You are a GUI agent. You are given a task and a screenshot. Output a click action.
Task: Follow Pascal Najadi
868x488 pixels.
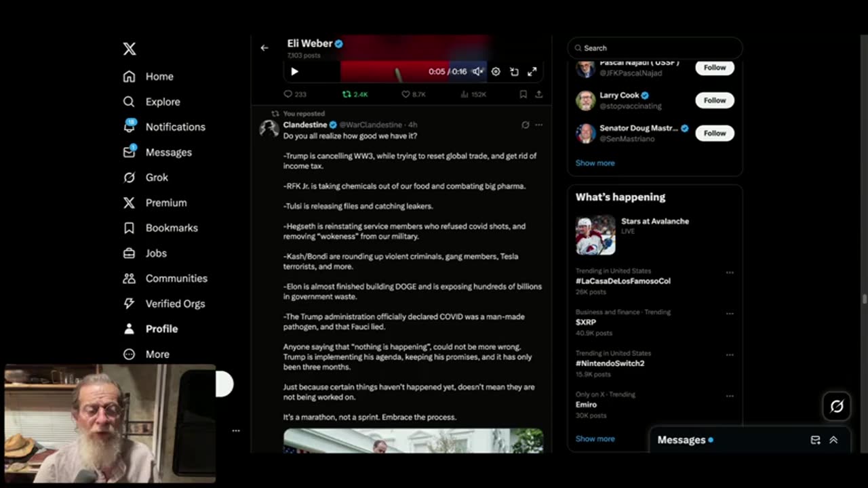click(715, 67)
